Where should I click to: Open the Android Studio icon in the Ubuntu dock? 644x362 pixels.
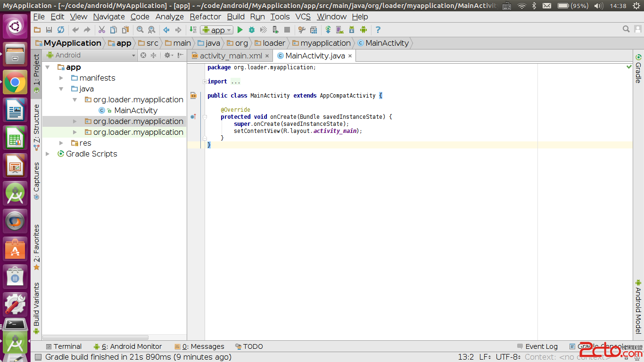[15, 193]
